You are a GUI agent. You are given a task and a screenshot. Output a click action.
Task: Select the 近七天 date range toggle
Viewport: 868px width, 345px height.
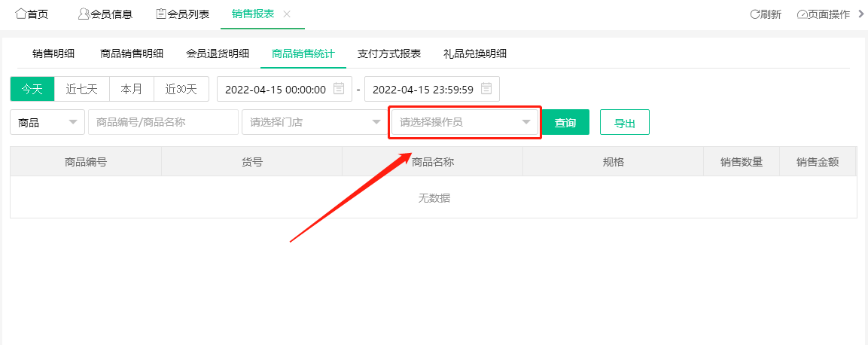(x=82, y=89)
